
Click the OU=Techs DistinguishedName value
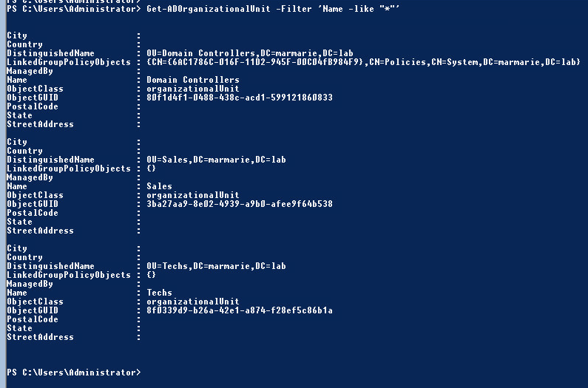coord(216,266)
